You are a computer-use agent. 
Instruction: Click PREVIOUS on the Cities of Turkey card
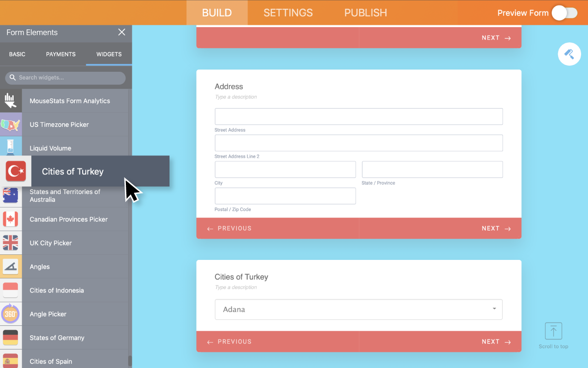pos(229,342)
